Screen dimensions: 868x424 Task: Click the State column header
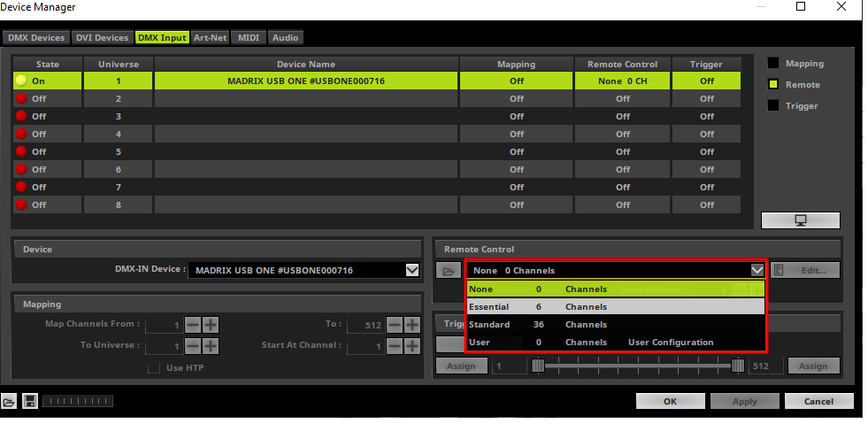point(48,65)
